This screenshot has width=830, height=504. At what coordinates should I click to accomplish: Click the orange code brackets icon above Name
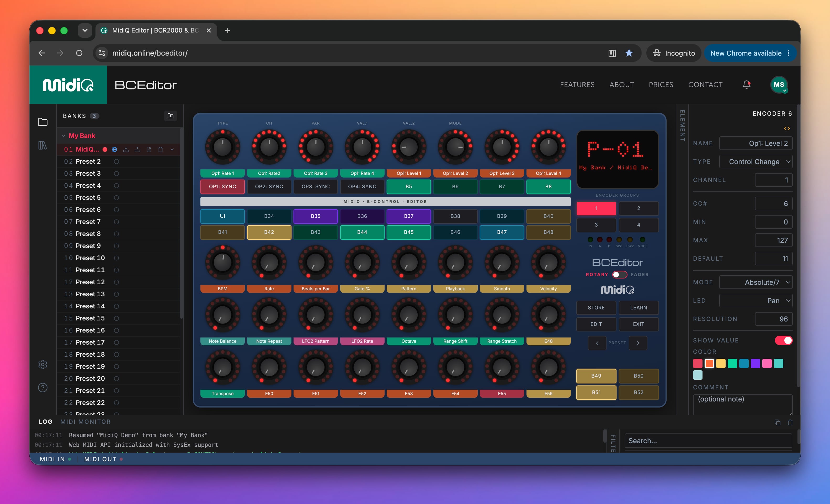click(787, 128)
